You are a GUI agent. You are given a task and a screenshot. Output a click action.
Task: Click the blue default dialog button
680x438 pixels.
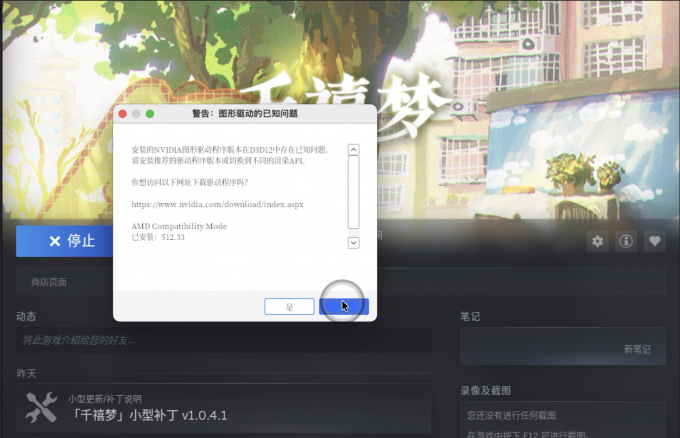344,307
